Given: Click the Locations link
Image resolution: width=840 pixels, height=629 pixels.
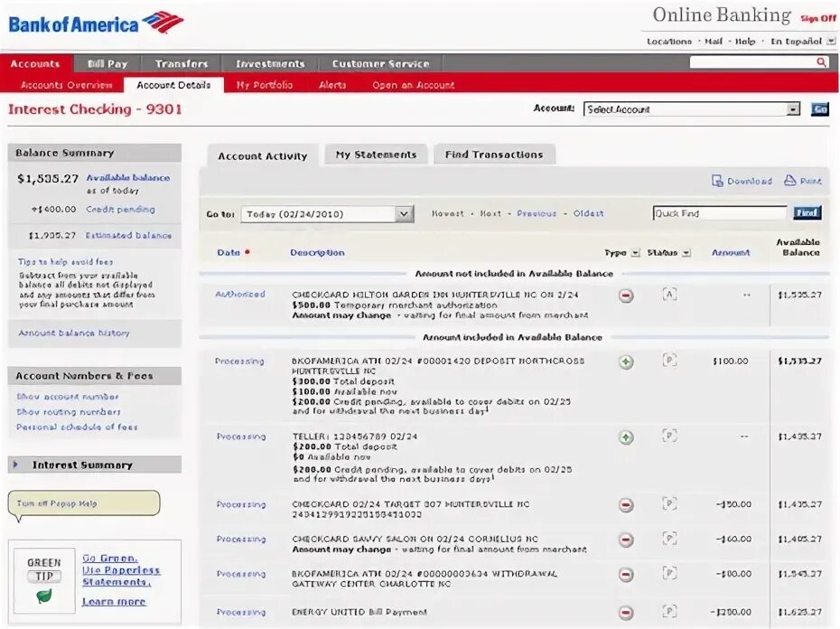Looking at the screenshot, I should pos(669,42).
